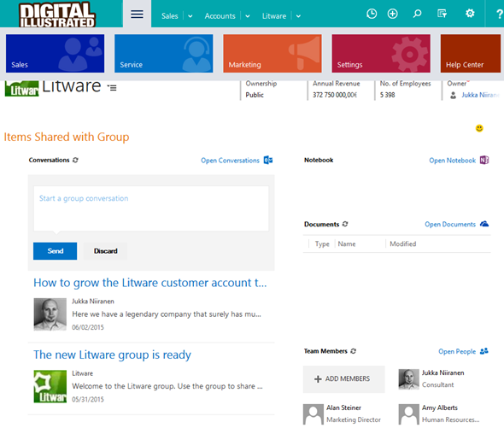Refresh the Team Members section
This screenshot has height=428, width=504.
tap(354, 351)
